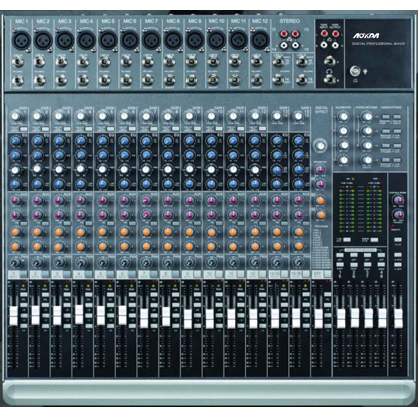Click channel 2 orange aux knob
Viewport: 418px width, 418px height.
(37, 231)
